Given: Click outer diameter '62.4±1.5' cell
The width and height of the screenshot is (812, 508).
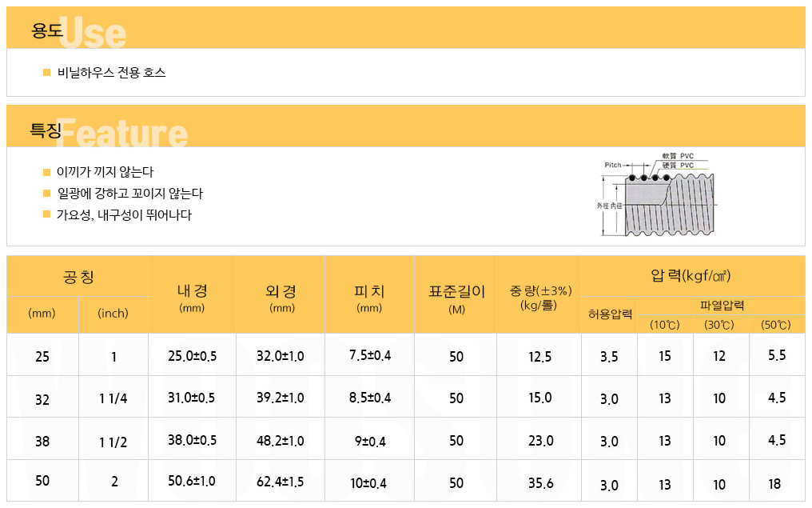Looking at the screenshot, I should pyautogui.click(x=281, y=482).
